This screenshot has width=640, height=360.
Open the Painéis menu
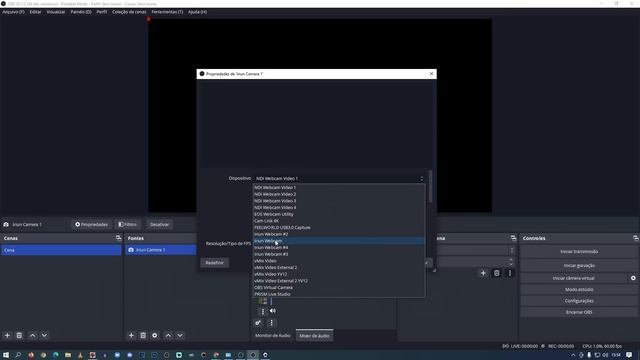tap(81, 12)
